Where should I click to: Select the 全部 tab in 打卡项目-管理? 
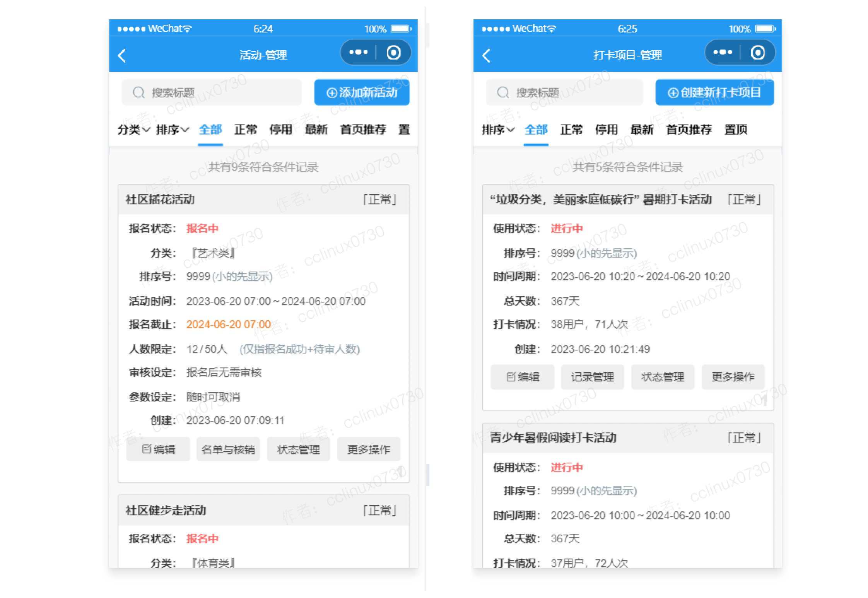pyautogui.click(x=536, y=129)
